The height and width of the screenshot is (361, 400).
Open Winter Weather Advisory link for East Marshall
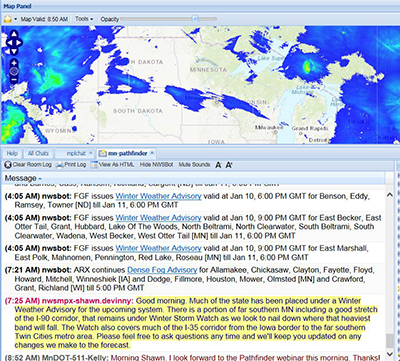tap(158, 249)
